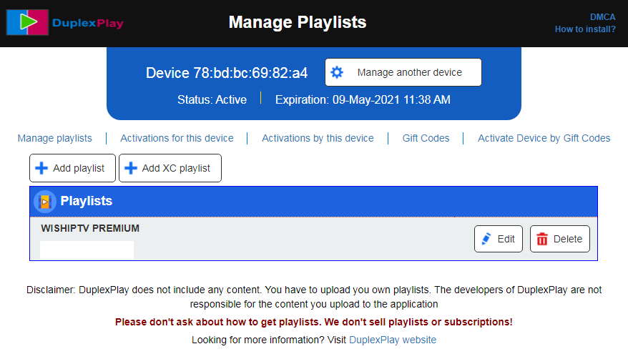Image resolution: width=628 pixels, height=364 pixels.
Task: Open Activations by this device tab
Action: coord(318,138)
